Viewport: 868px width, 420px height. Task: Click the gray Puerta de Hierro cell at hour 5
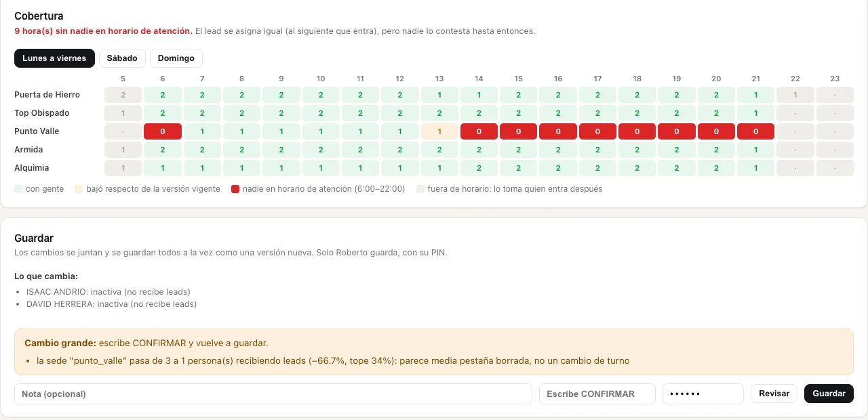(123, 95)
